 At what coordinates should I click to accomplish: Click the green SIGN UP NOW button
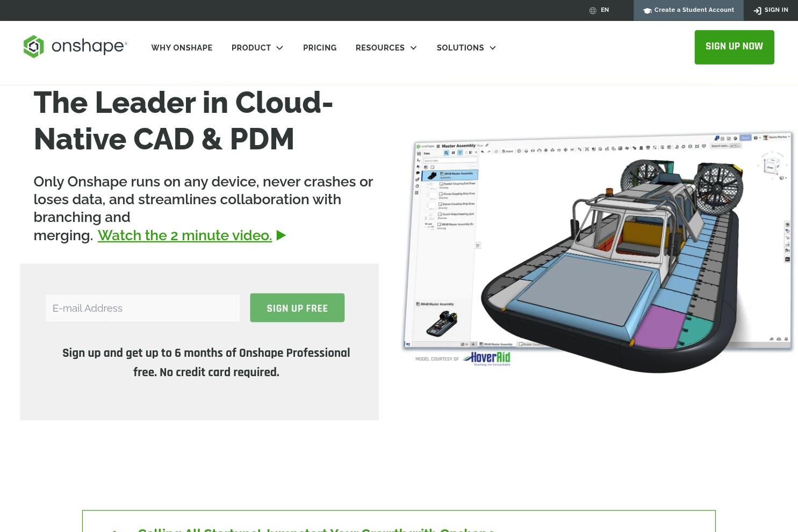(734, 47)
